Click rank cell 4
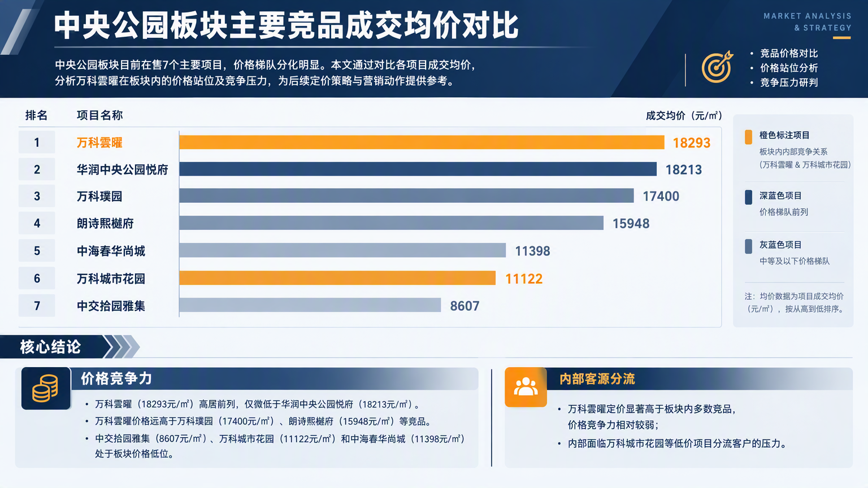 [x=37, y=223]
